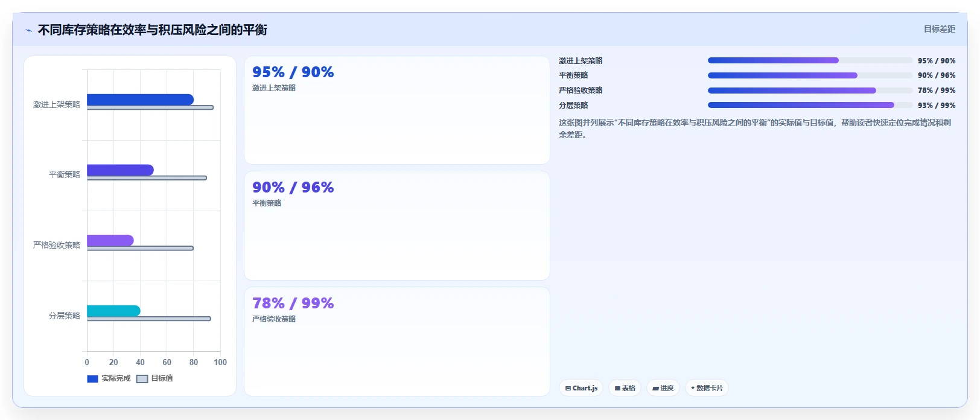Click the grey target bar for 严格验收策略
This screenshot has width=980, height=420.
[x=140, y=248]
